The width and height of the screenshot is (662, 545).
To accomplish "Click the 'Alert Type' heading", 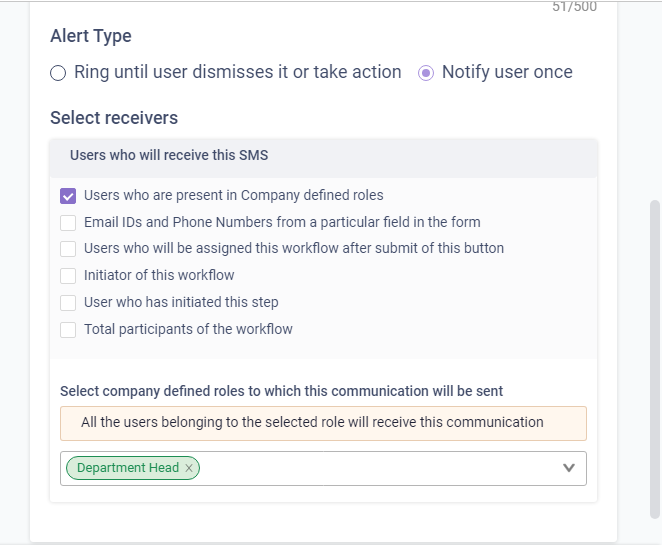I will coord(91,36).
